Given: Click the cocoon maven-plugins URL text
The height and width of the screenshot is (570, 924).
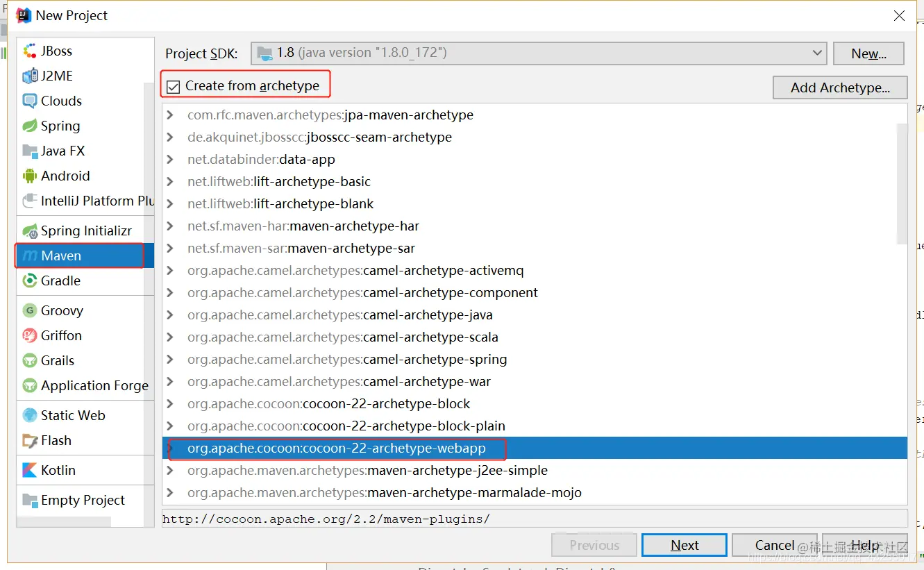Looking at the screenshot, I should click(326, 519).
